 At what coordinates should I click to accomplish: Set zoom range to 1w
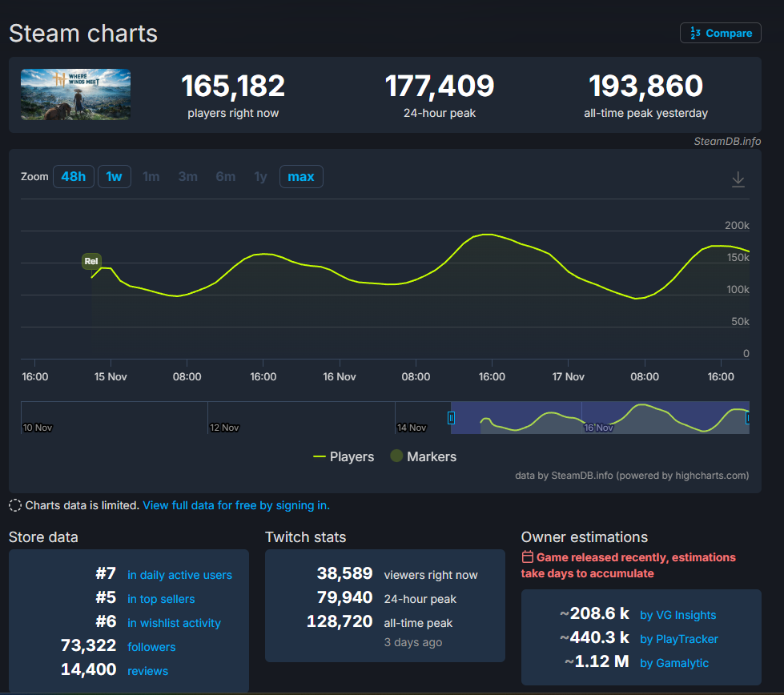pyautogui.click(x=115, y=176)
